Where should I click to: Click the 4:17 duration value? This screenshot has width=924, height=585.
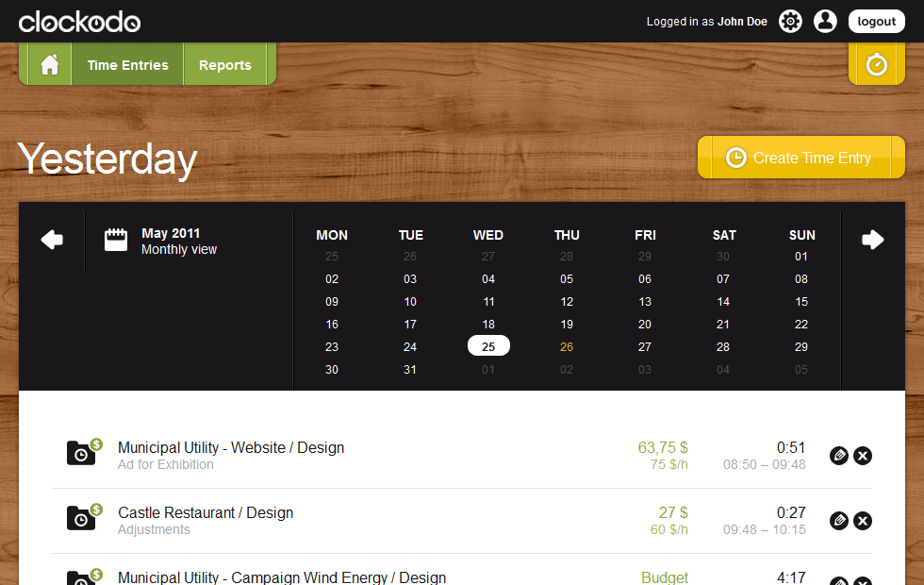pyautogui.click(x=791, y=577)
